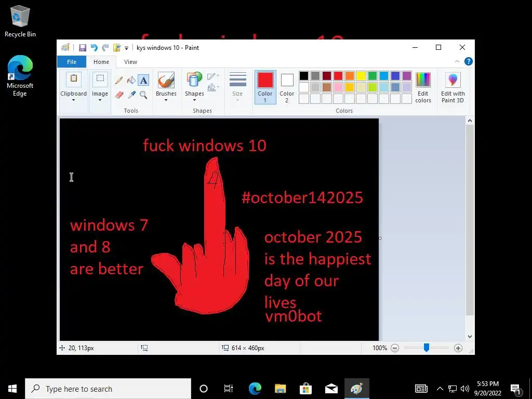This screenshot has height=399, width=532.
Task: Open Customize Quick Access Toolbar dropdown
Action: pyautogui.click(x=126, y=48)
